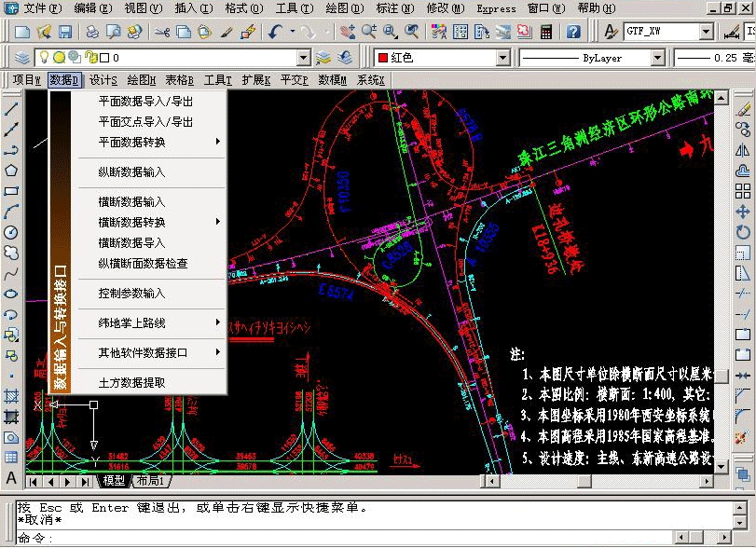The width and height of the screenshot is (756, 548).
Task: Choose 横断数据输入 menu entry
Action: (131, 202)
